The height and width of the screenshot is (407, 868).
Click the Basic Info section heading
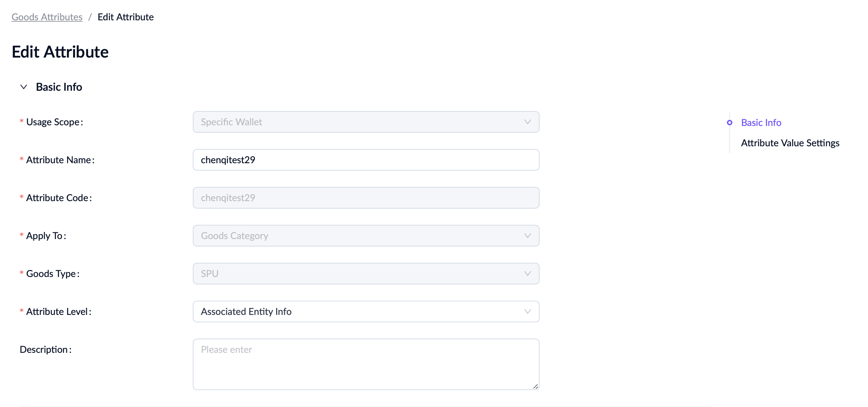click(59, 87)
